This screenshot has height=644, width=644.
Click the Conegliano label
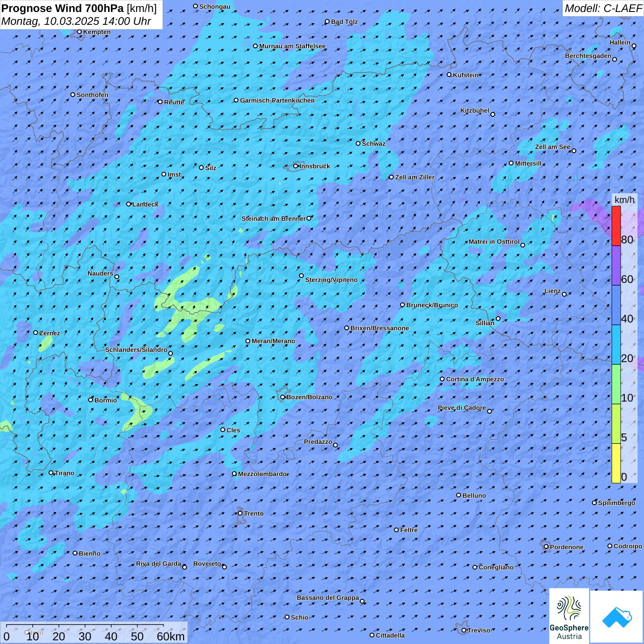tap(496, 567)
